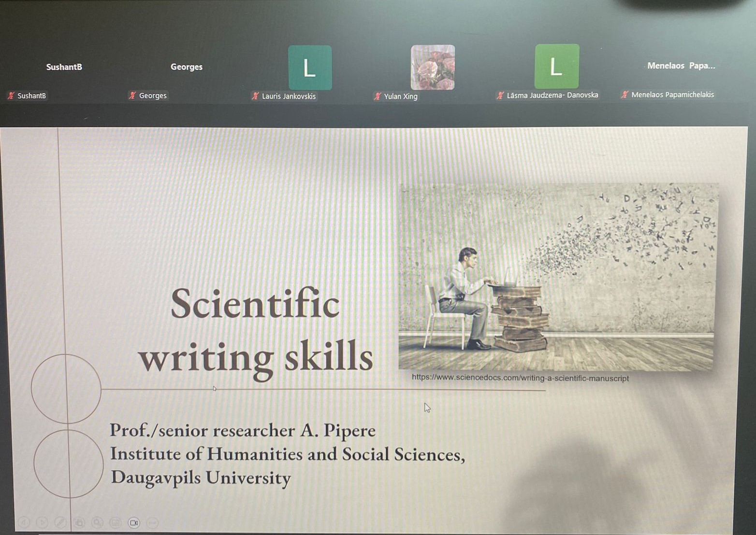Click Georges' muted microphone icon
This screenshot has height=535, width=756.
[132, 95]
